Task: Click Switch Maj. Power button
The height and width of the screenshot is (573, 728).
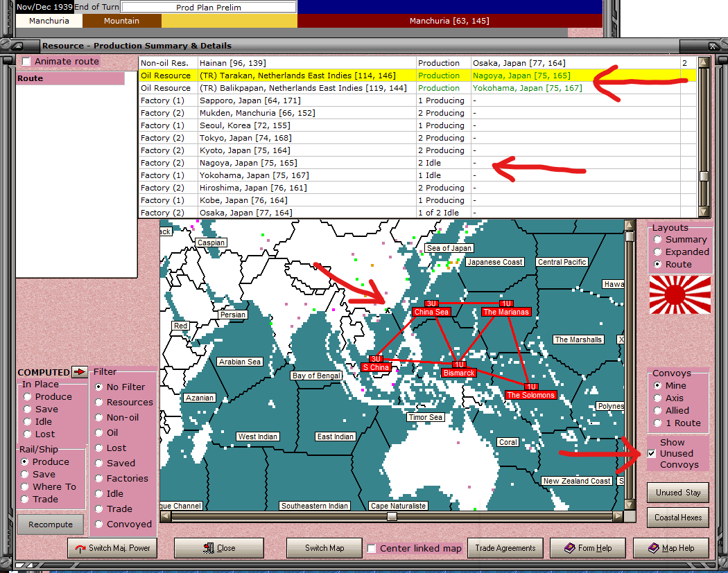Action: [x=112, y=548]
